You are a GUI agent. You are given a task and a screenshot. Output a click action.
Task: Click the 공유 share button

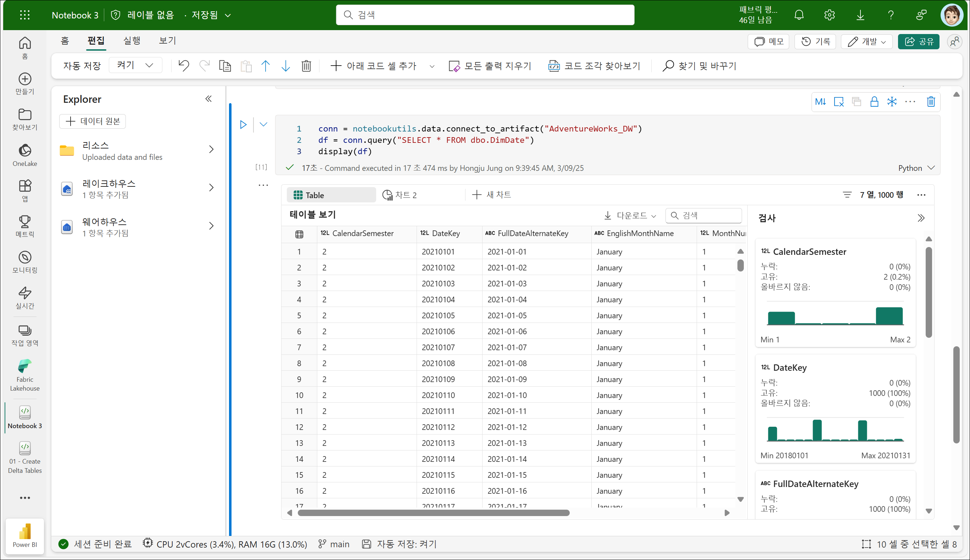point(918,41)
